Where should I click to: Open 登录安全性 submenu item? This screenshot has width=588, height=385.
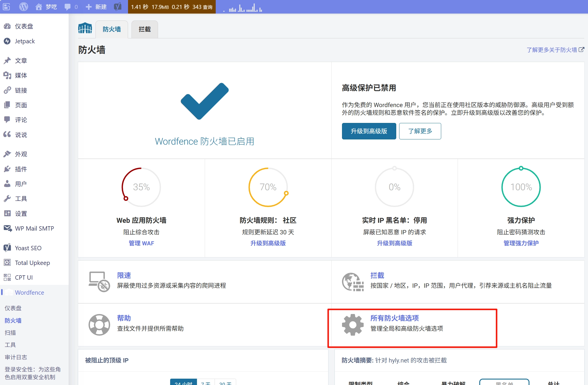33,373
